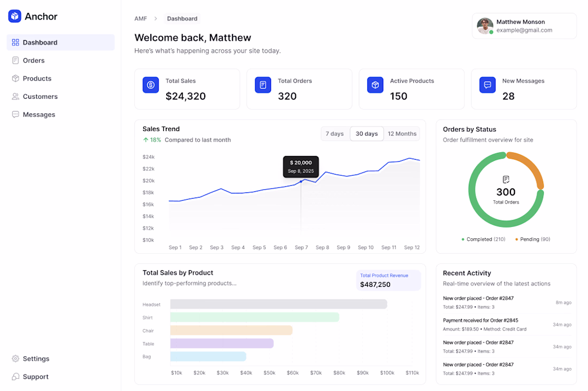Click the 28 New Messages value

[508, 96]
